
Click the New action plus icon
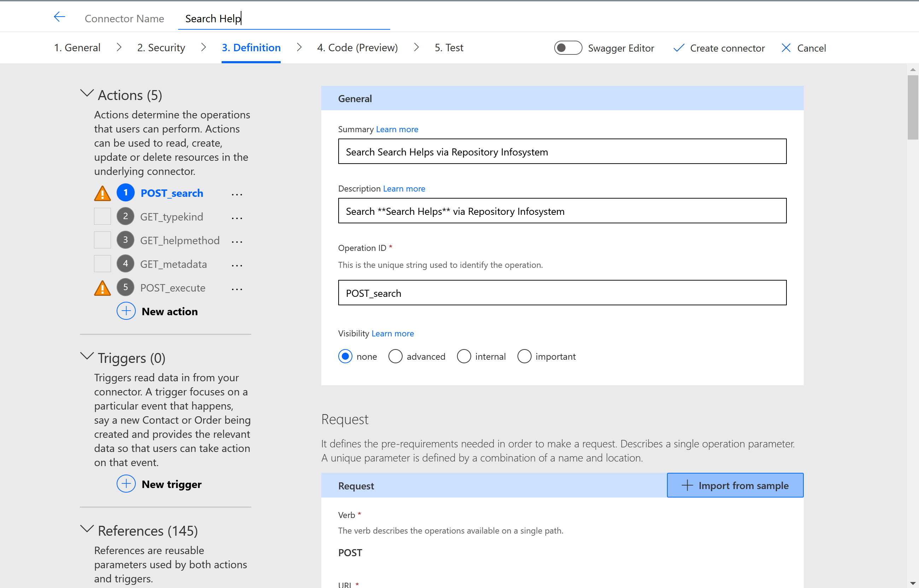coord(126,311)
